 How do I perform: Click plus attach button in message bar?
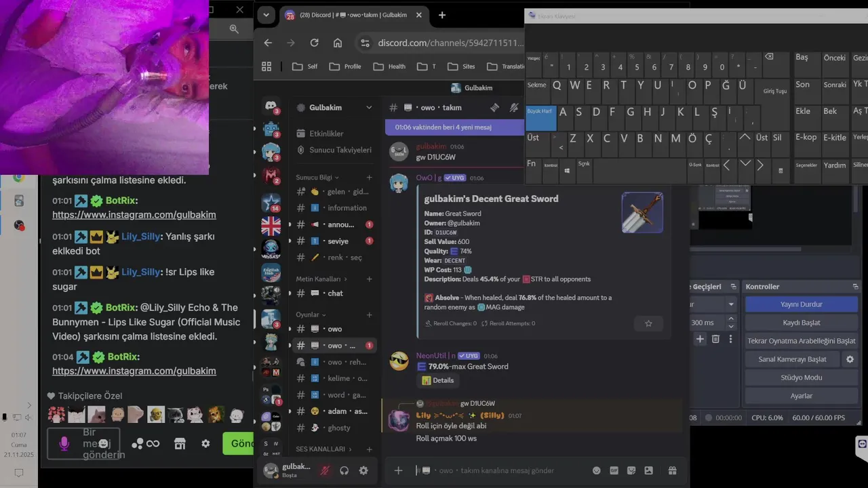click(399, 470)
